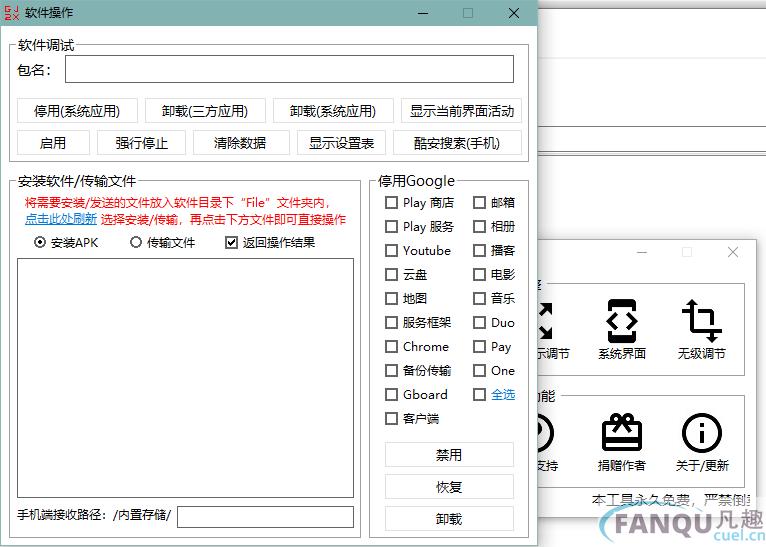This screenshot has width=766, height=547.
Task: Check the 地图 checkbox
Action: [391, 298]
